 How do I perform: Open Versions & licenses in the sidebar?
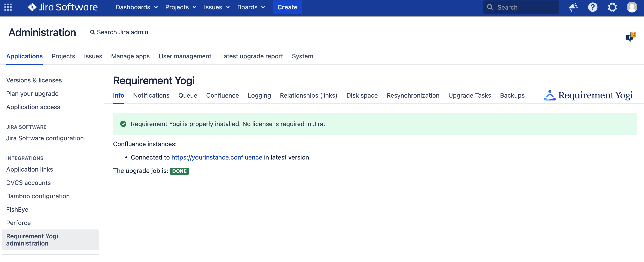click(34, 80)
